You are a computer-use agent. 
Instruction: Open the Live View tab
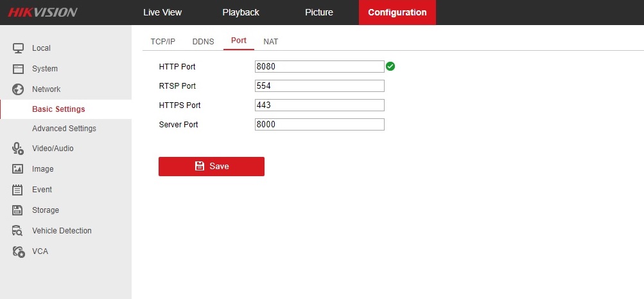click(x=162, y=12)
